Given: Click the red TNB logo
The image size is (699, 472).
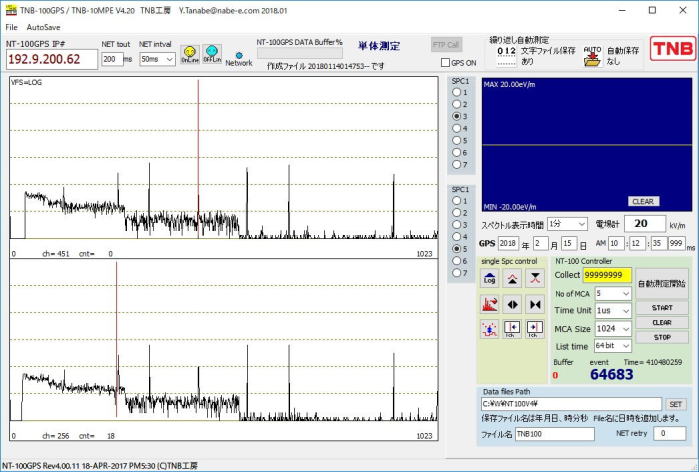Looking at the screenshot, I should (x=672, y=49).
